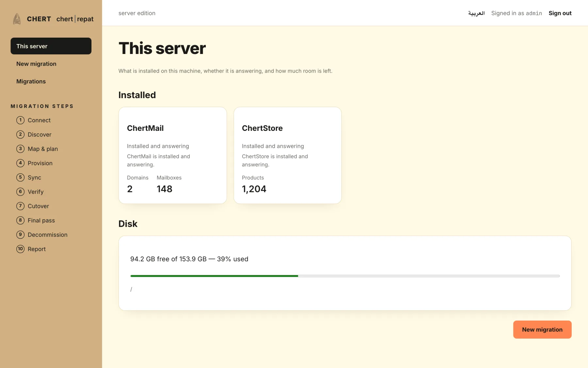Viewport: 588px width, 368px height.
Task: Click step 4 circle icon for Provision
Action: 20,163
